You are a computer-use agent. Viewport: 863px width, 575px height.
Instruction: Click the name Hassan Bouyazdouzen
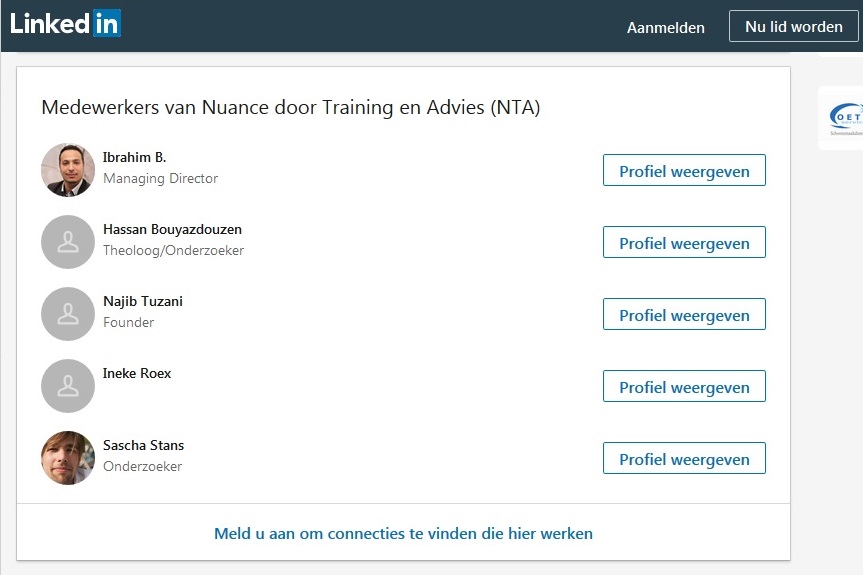point(172,229)
